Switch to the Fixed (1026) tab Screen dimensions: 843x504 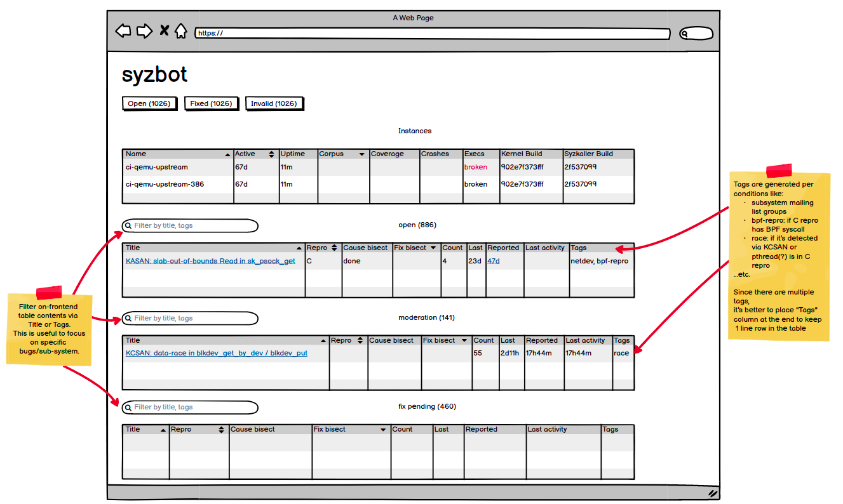click(212, 103)
